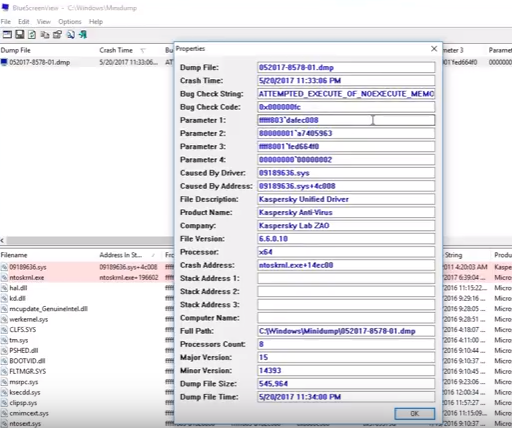Screen dimensions: 512x428
Task: Open Properties via the toolbar icon
Action: 57,35
